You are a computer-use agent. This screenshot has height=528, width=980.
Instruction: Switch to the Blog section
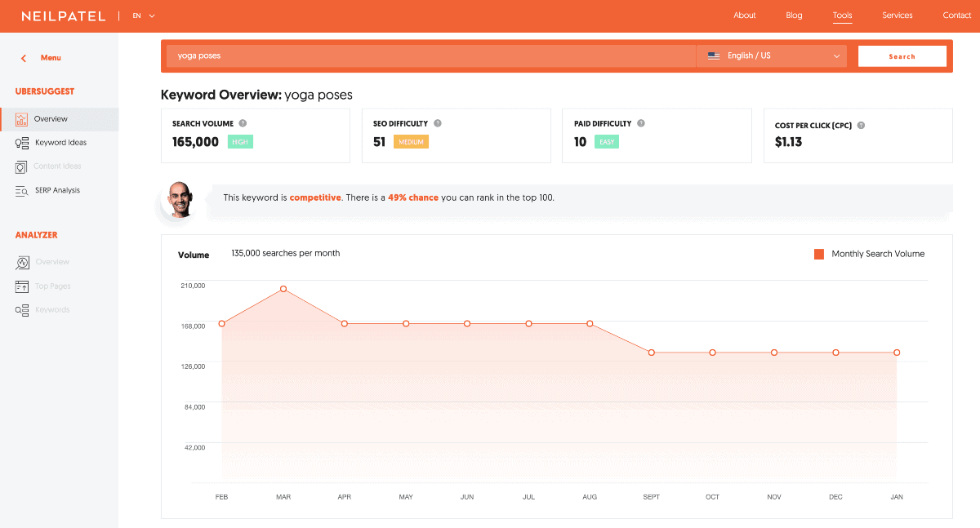793,15
